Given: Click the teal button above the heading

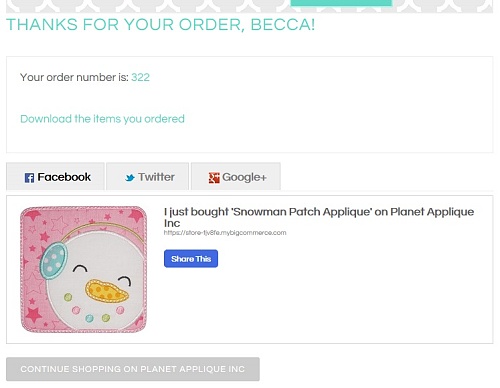Looking at the screenshot, I should (341, 3).
